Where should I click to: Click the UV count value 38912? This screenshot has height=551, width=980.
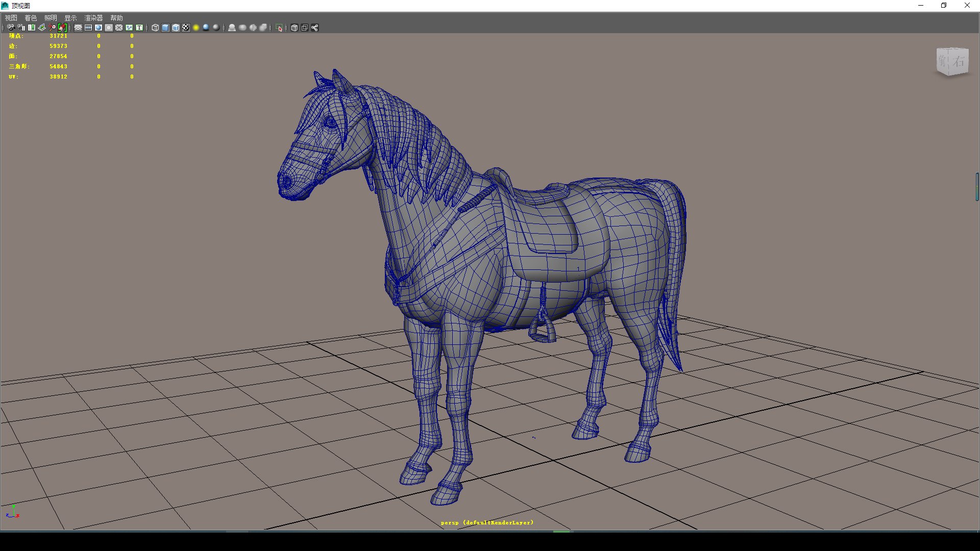[x=58, y=77]
